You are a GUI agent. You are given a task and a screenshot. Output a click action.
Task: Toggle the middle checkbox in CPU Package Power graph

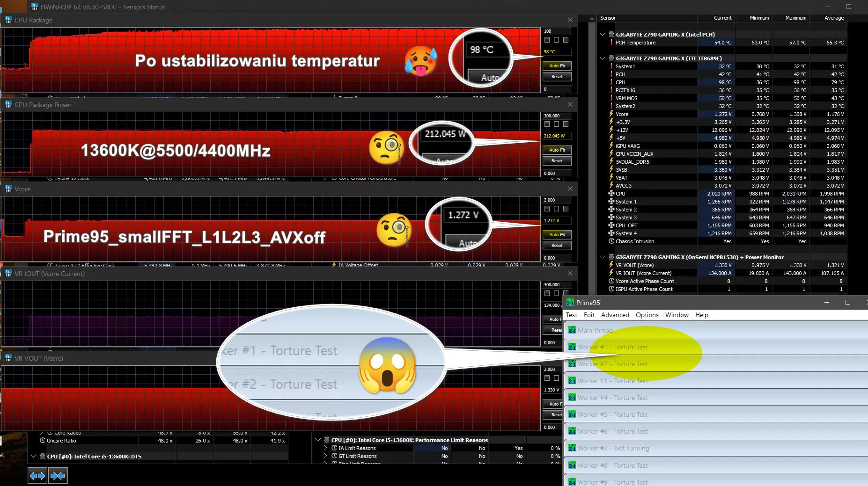point(556,124)
